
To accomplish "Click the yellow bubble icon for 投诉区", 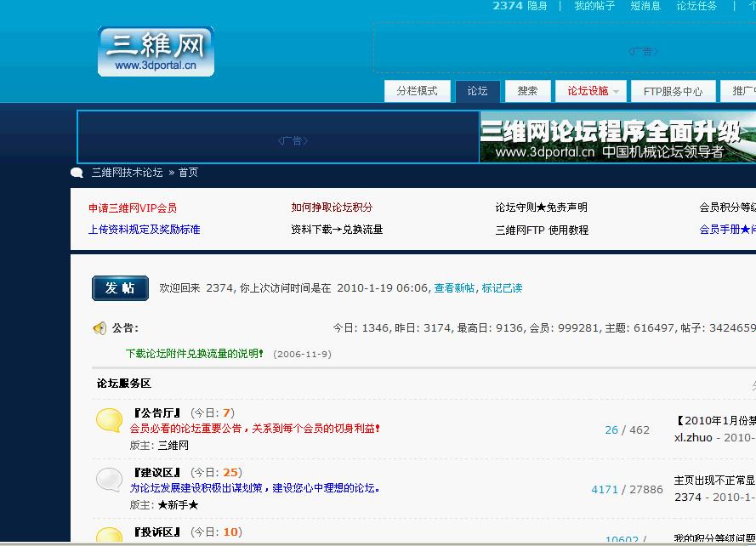I will [109, 534].
